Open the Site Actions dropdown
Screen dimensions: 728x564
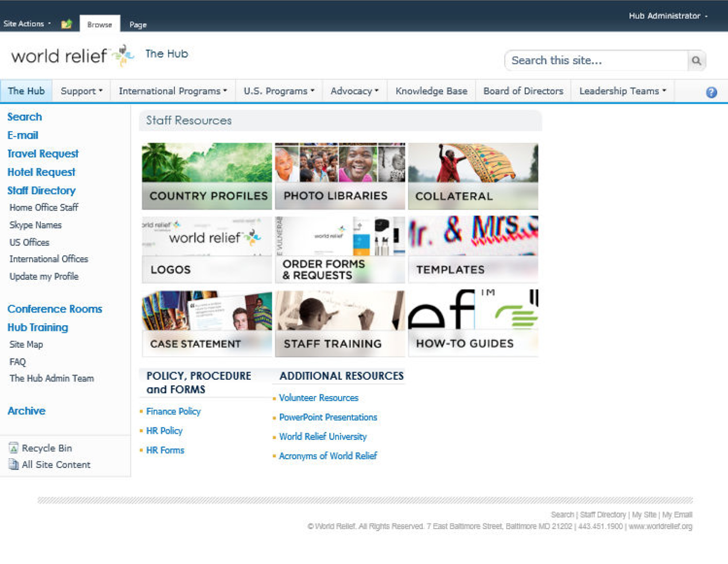point(27,24)
